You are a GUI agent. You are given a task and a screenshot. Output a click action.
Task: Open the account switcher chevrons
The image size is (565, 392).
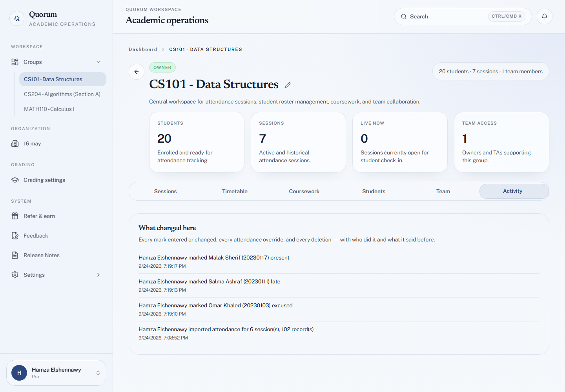click(x=98, y=373)
